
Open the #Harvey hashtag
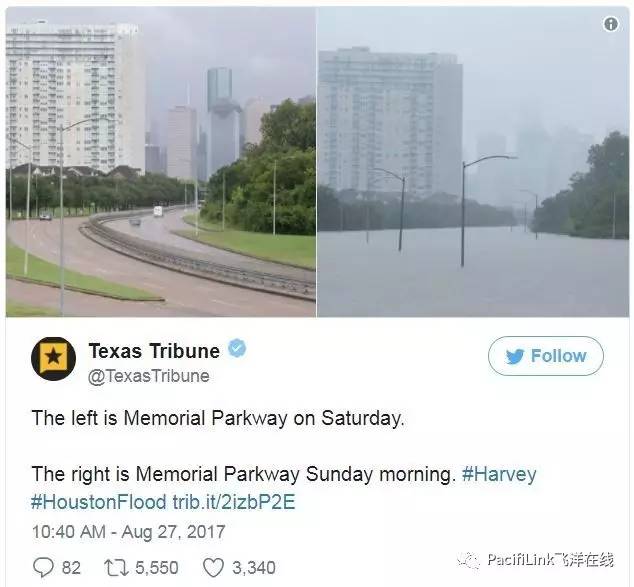499,474
